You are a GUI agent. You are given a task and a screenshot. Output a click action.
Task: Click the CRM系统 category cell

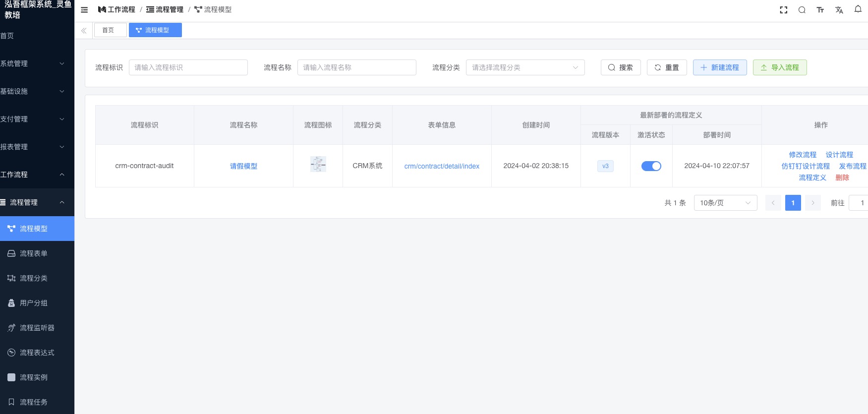[x=367, y=166]
